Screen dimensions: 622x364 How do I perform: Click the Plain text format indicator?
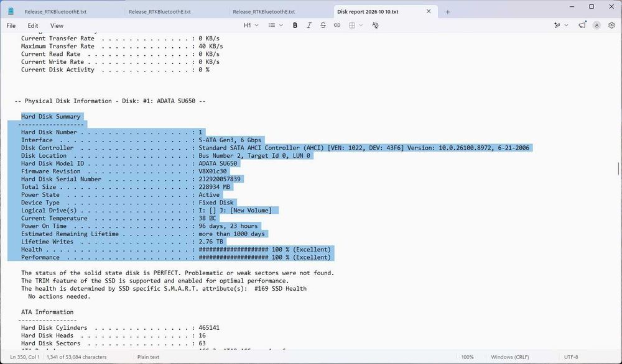pos(149,357)
